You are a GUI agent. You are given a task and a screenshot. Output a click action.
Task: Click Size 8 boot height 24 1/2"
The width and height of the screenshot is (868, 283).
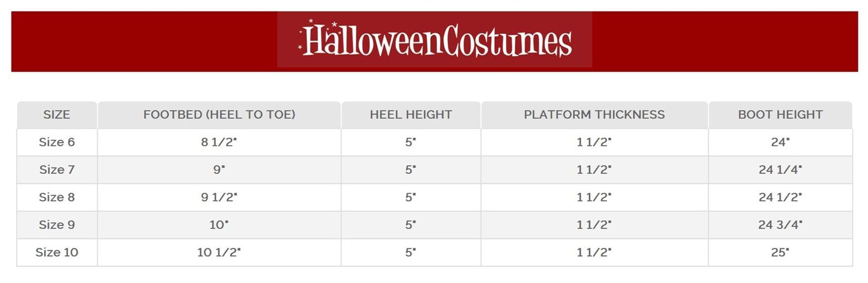tap(780, 197)
